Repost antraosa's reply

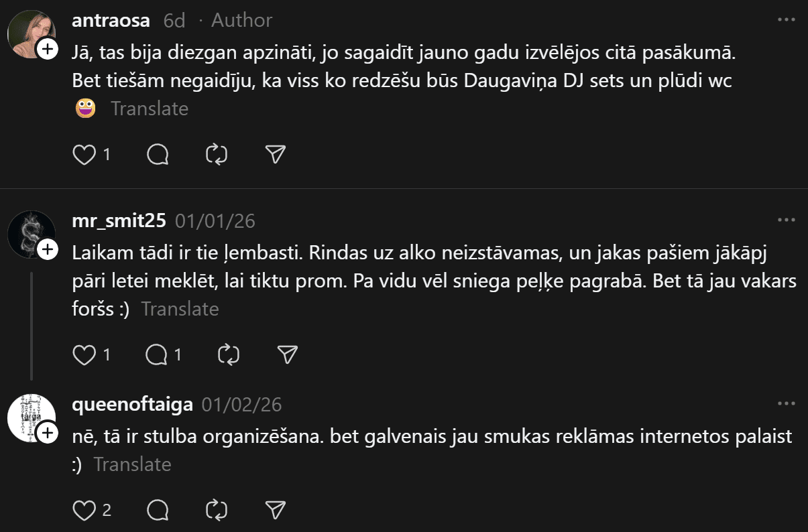[217, 155]
